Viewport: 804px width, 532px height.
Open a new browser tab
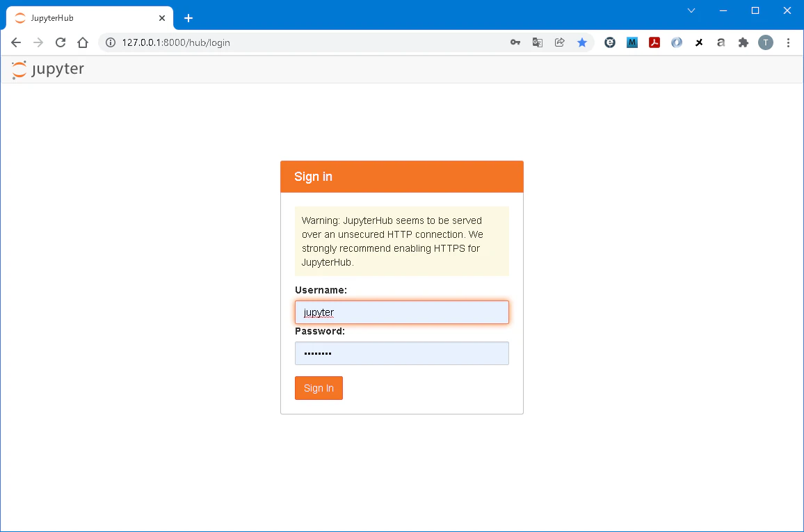pos(188,18)
